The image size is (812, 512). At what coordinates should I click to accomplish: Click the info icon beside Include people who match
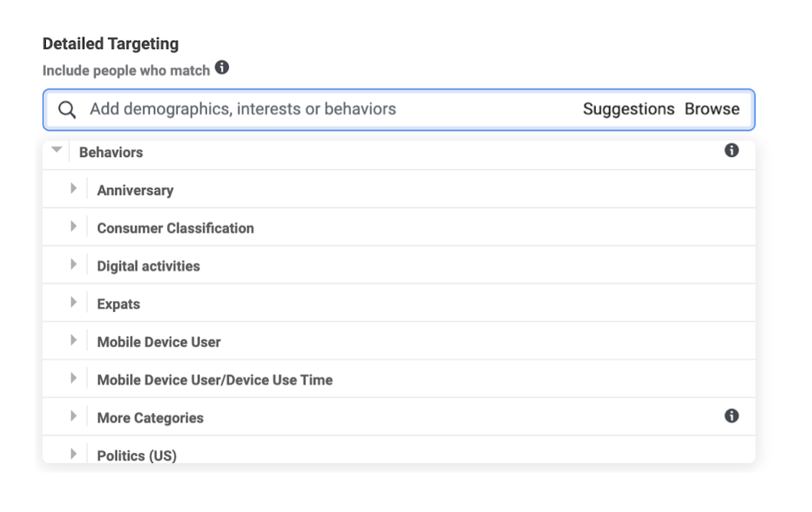[222, 67]
